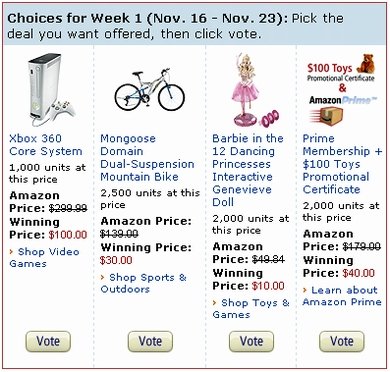The image size is (390, 372).
Task: Click orange arrow beside Shop Sports & Outdoors
Action: pyautogui.click(x=103, y=277)
